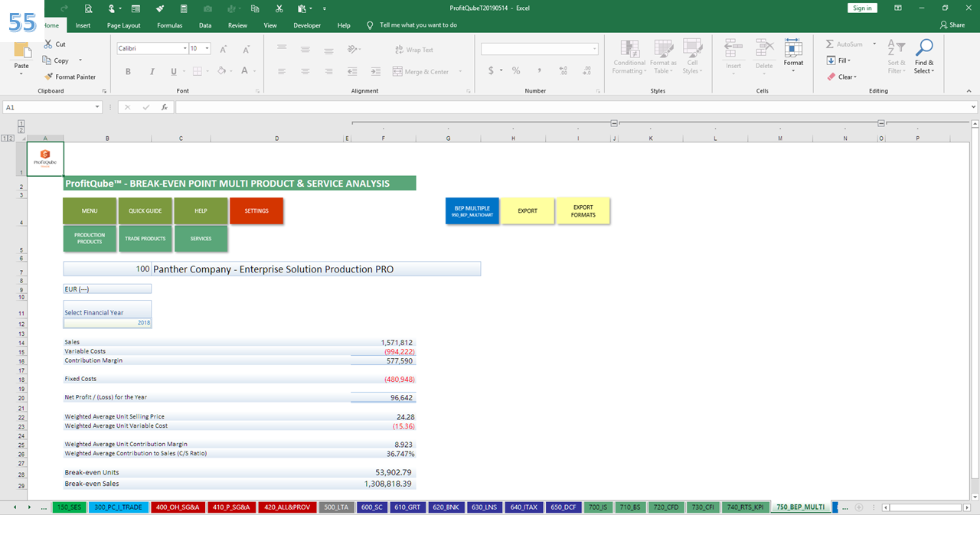
Task: Click the formula bar input
Action: coord(576,107)
